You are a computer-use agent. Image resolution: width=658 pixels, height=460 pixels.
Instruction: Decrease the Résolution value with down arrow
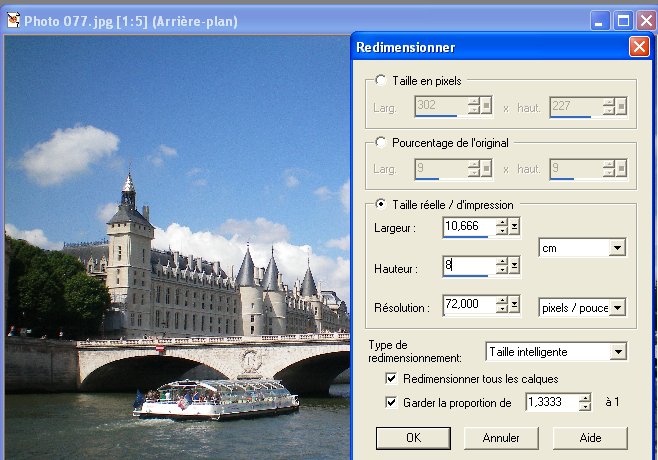click(502, 308)
